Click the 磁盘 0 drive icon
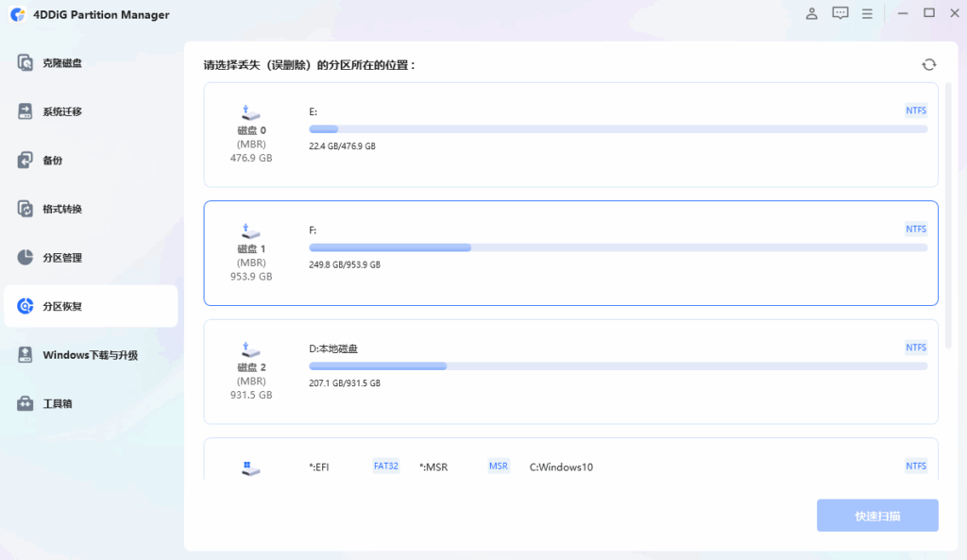This screenshot has width=967, height=560. tap(250, 113)
